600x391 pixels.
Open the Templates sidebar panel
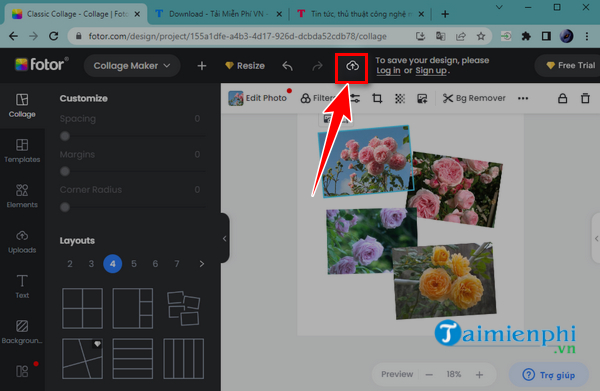(x=22, y=151)
